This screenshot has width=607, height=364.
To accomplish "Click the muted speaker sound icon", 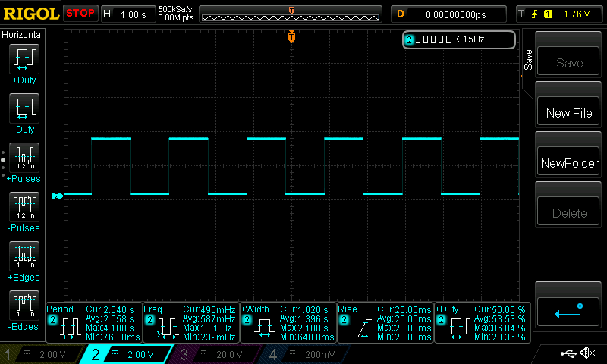I will [x=588, y=353].
